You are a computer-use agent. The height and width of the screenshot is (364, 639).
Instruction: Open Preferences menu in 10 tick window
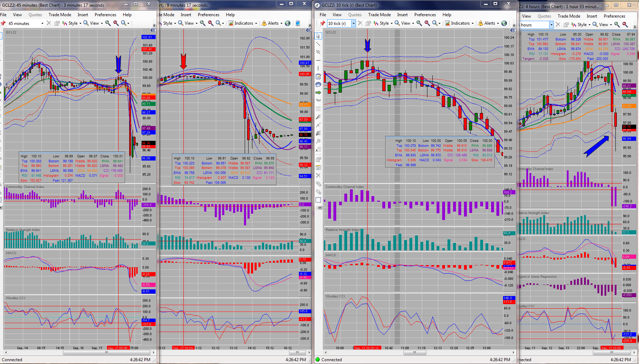[x=425, y=15]
